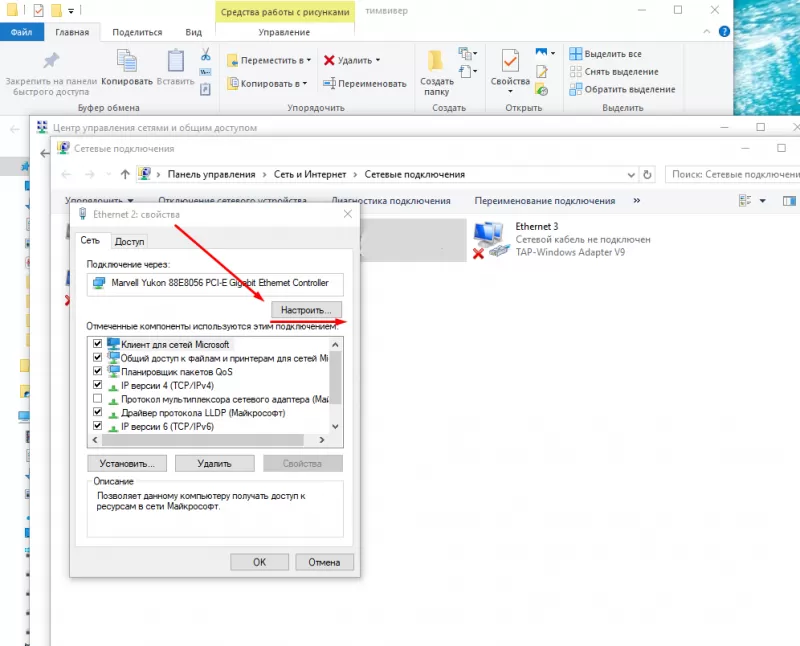The width and height of the screenshot is (800, 646).
Task: Enable the Network Adapter Multiplexor Protocol checkbox
Action: [x=97, y=399]
